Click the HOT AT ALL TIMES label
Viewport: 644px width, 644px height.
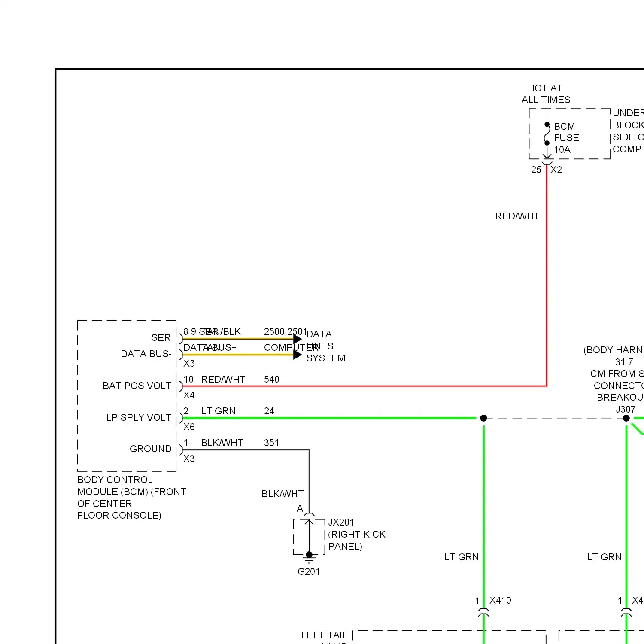(x=546, y=94)
